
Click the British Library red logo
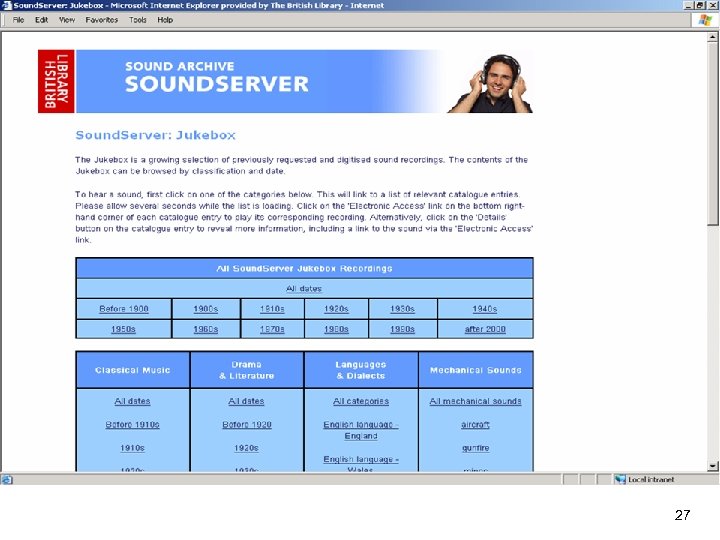pos(56,81)
